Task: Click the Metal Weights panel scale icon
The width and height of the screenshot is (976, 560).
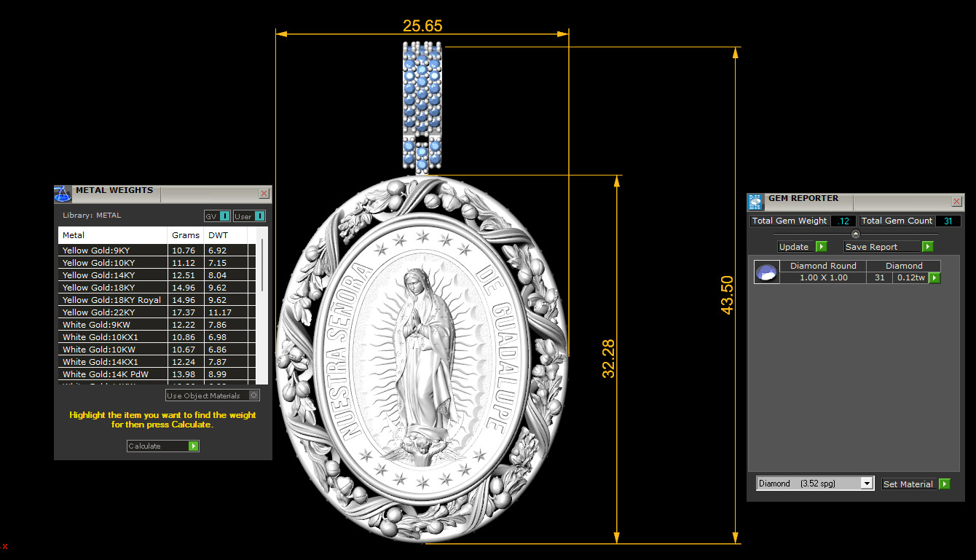Action: coord(63,194)
